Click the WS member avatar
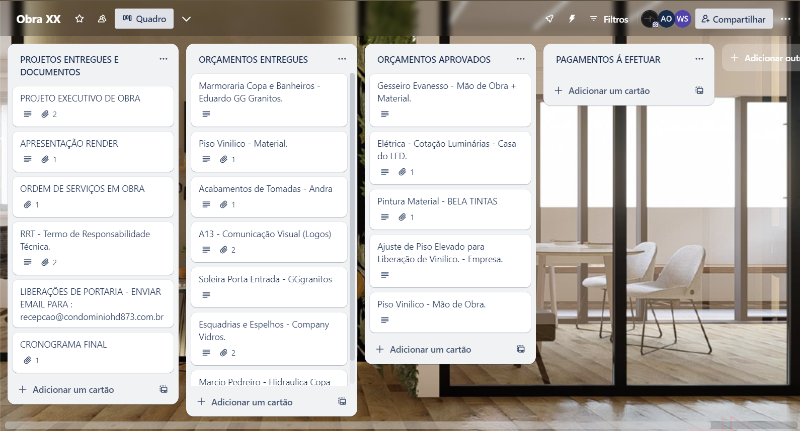 (x=682, y=19)
